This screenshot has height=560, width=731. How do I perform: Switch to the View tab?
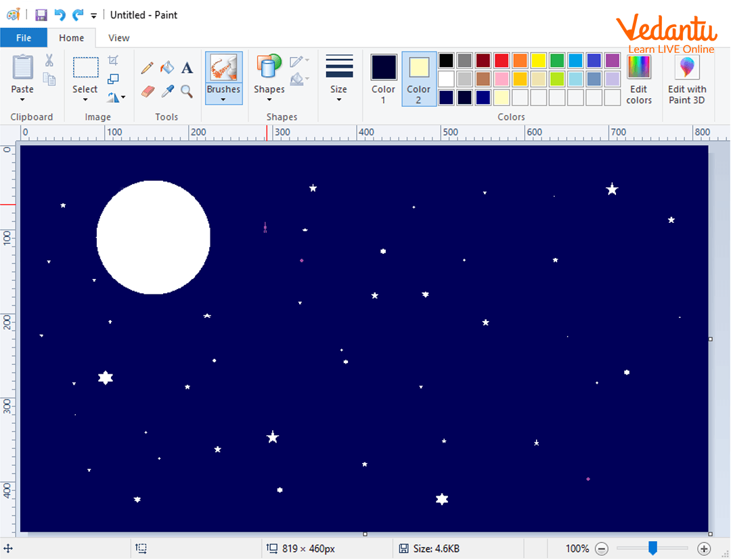(118, 38)
